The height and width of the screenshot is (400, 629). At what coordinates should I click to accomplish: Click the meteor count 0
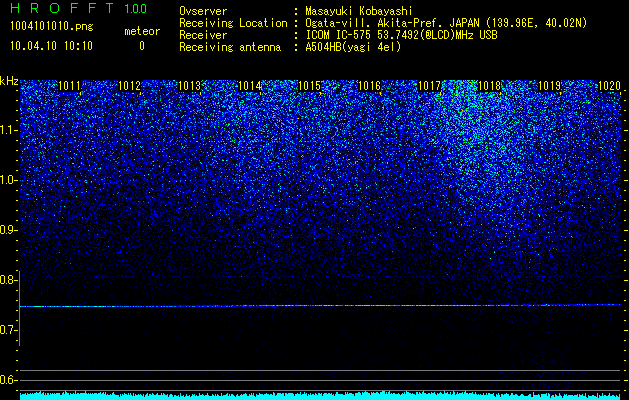pyautogui.click(x=142, y=46)
